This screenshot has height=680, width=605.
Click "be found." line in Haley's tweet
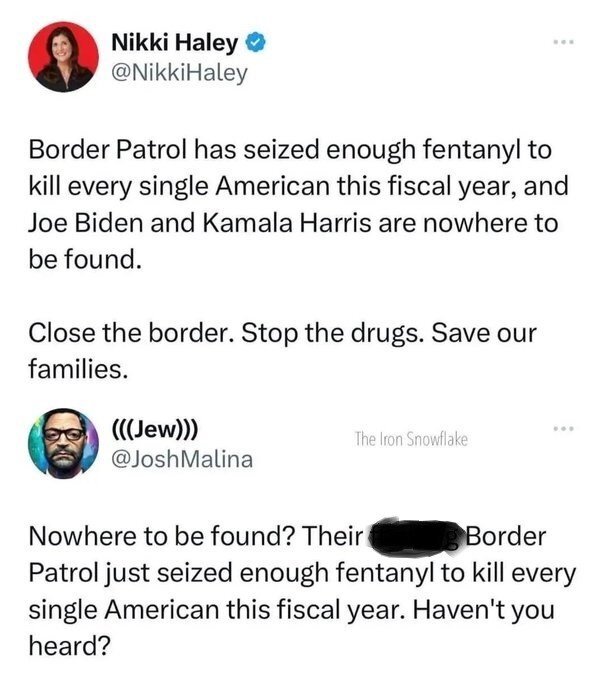(x=85, y=260)
